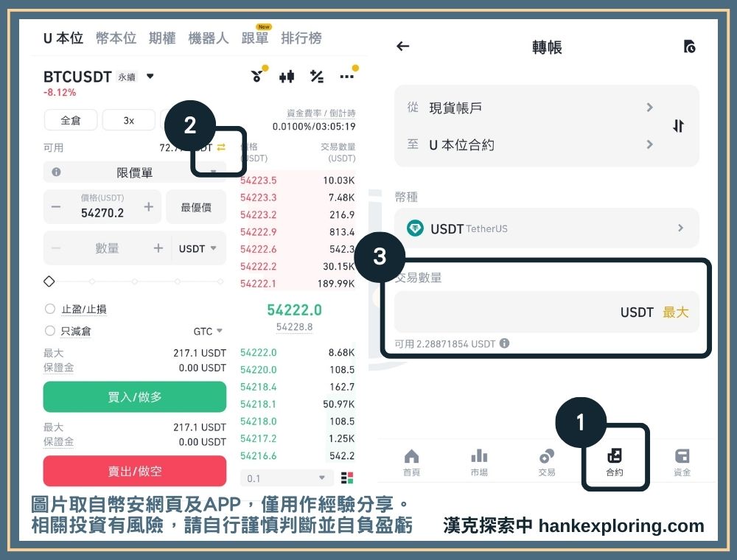
Task: Decrease quantity with the minus button
Action: (x=56, y=248)
